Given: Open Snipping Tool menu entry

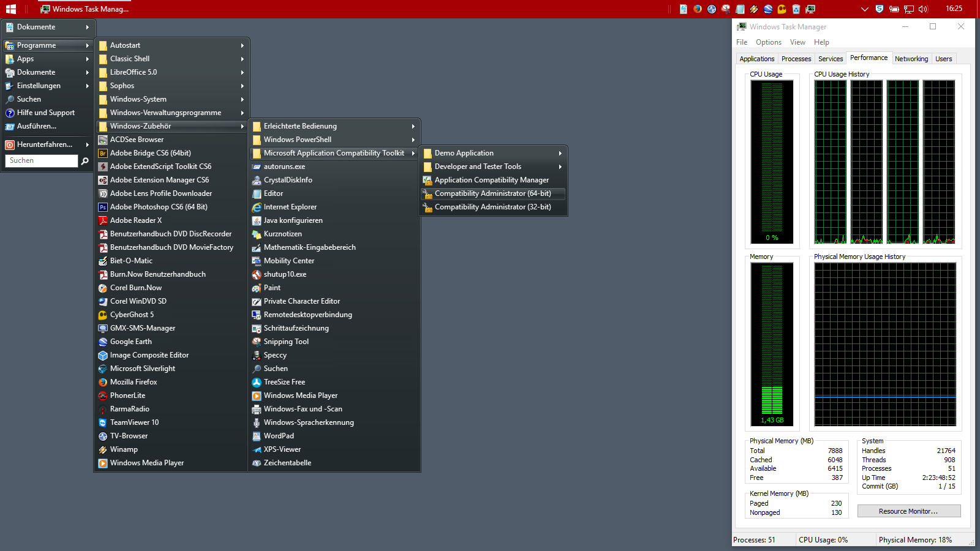Looking at the screenshot, I should [334, 342].
